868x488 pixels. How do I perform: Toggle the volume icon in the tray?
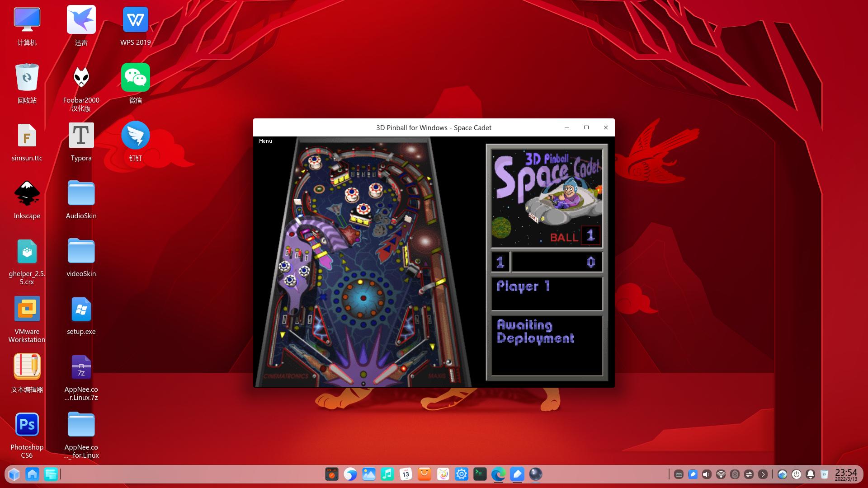pos(707,474)
